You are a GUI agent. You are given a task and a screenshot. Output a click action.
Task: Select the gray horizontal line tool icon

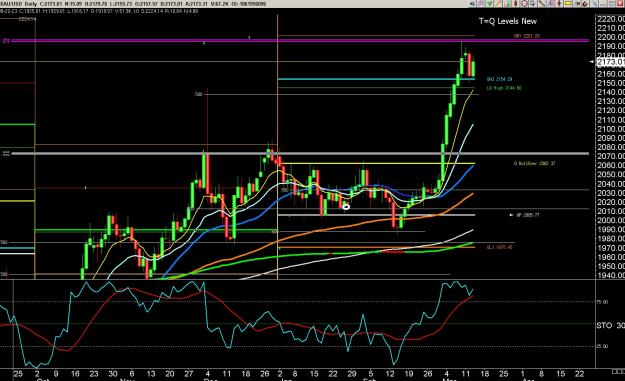[603, 4]
